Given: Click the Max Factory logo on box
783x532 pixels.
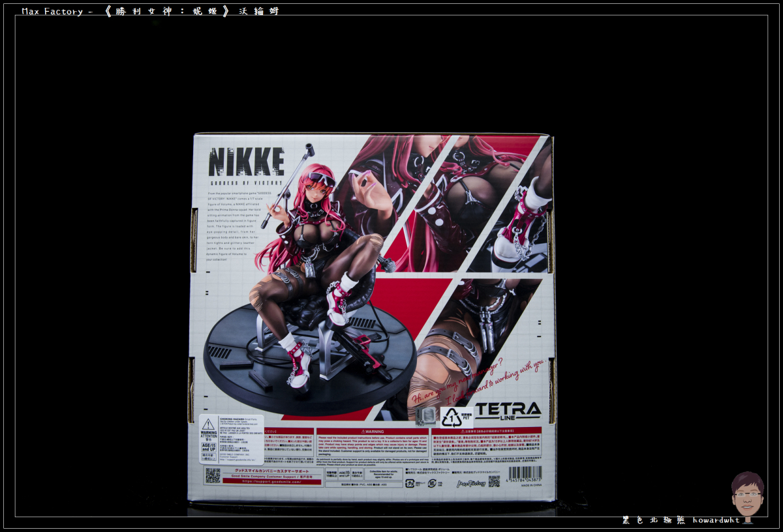Looking at the screenshot, I should coord(468,482).
